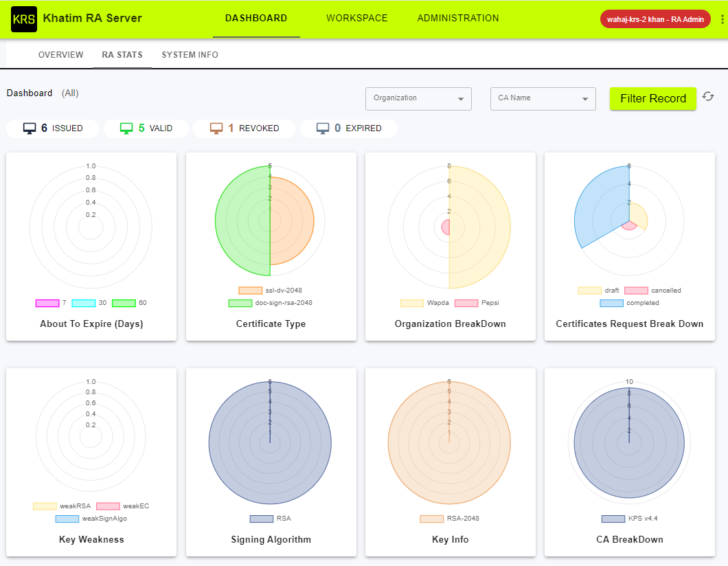Click the KRS logo icon
728x566 pixels.
23,19
